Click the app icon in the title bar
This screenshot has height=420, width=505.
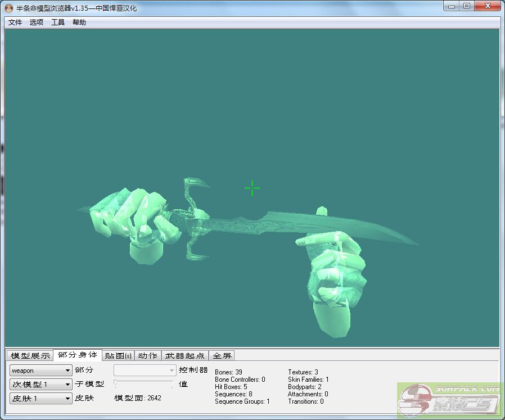click(x=8, y=8)
